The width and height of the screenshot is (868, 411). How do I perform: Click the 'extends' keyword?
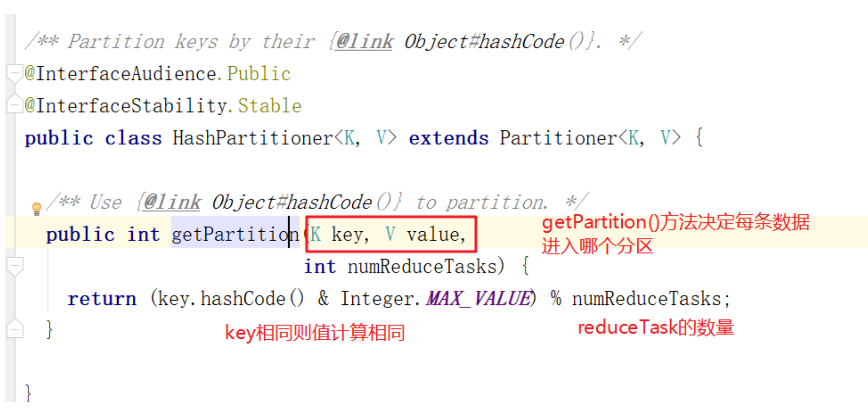pyautogui.click(x=449, y=138)
